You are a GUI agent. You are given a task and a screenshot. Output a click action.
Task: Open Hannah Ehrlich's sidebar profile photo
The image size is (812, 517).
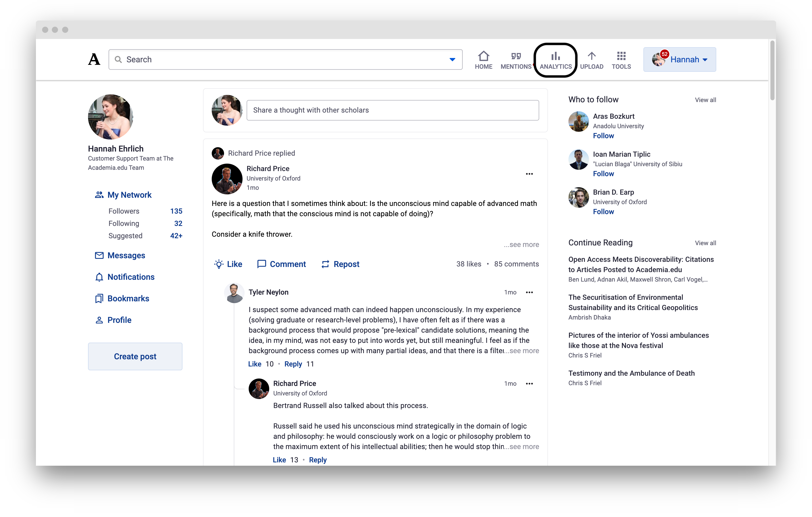tap(111, 117)
